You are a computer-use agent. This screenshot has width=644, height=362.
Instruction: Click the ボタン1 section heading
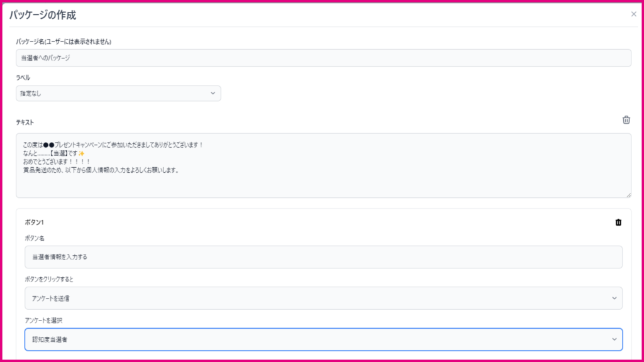pyautogui.click(x=34, y=222)
